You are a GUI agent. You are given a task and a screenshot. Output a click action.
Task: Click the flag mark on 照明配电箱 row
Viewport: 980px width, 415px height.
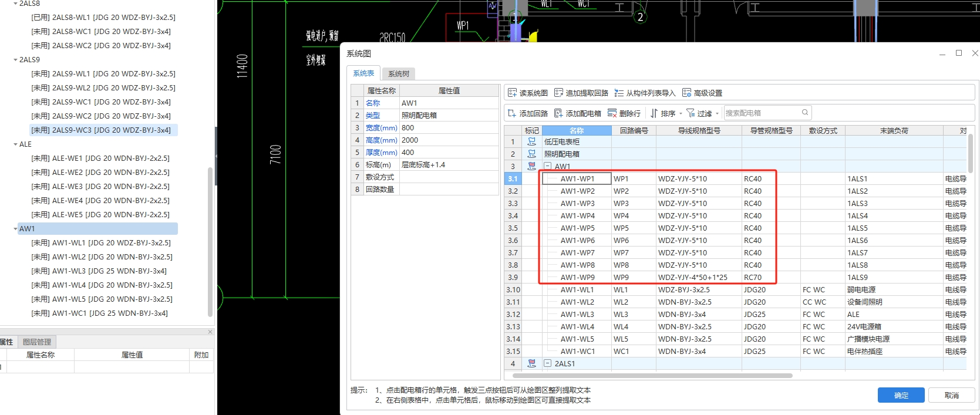tap(531, 154)
